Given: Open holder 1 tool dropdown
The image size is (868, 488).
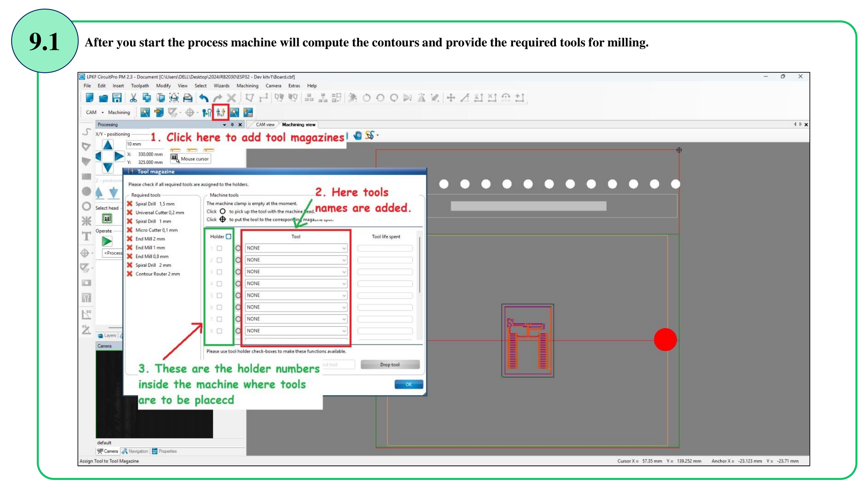Looking at the screenshot, I should 296,248.
